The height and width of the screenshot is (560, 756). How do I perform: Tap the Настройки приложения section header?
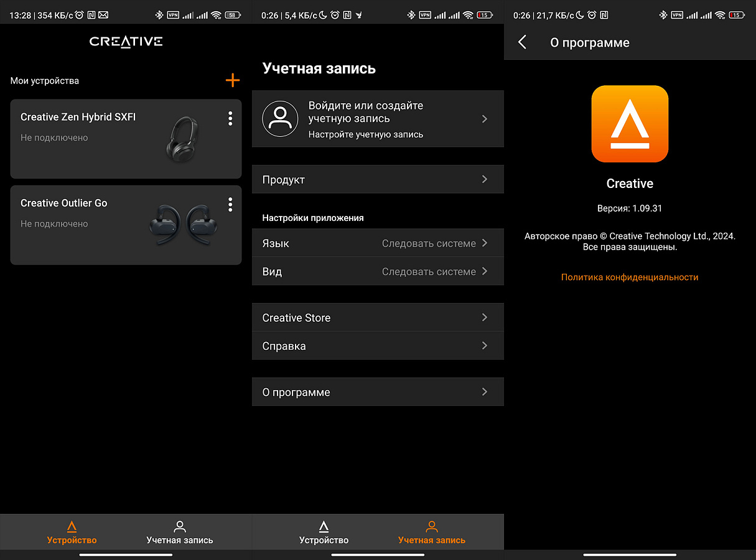coord(313,218)
